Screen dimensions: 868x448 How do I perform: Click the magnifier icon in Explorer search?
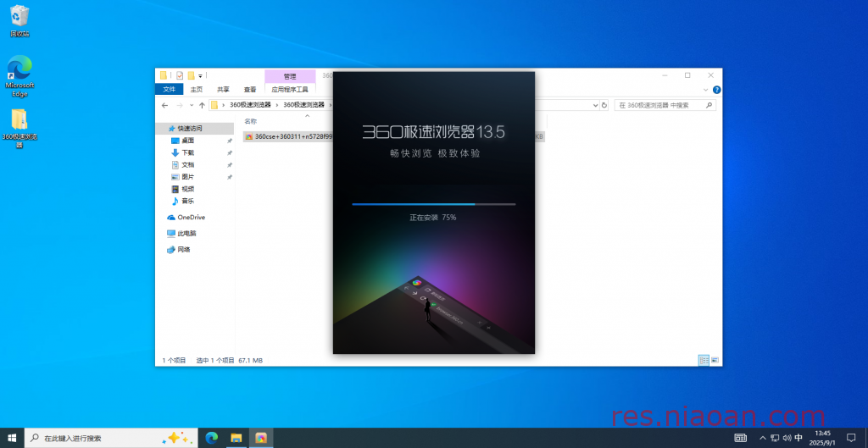tap(709, 105)
